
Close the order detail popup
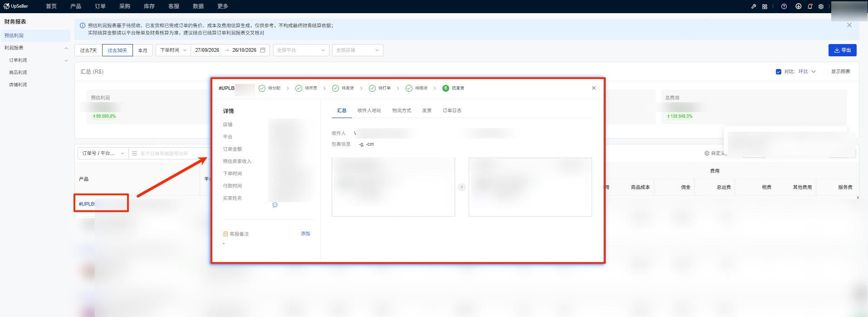pyautogui.click(x=594, y=88)
